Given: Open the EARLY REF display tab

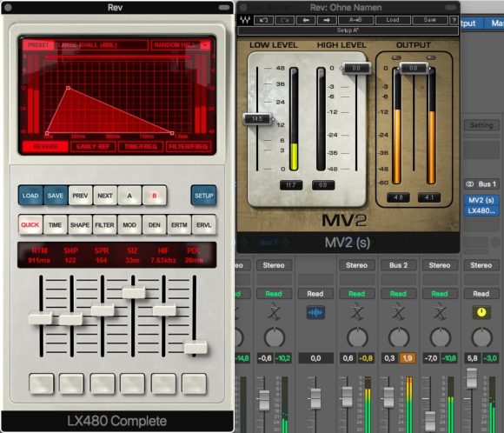Looking at the screenshot, I should coord(93,147).
